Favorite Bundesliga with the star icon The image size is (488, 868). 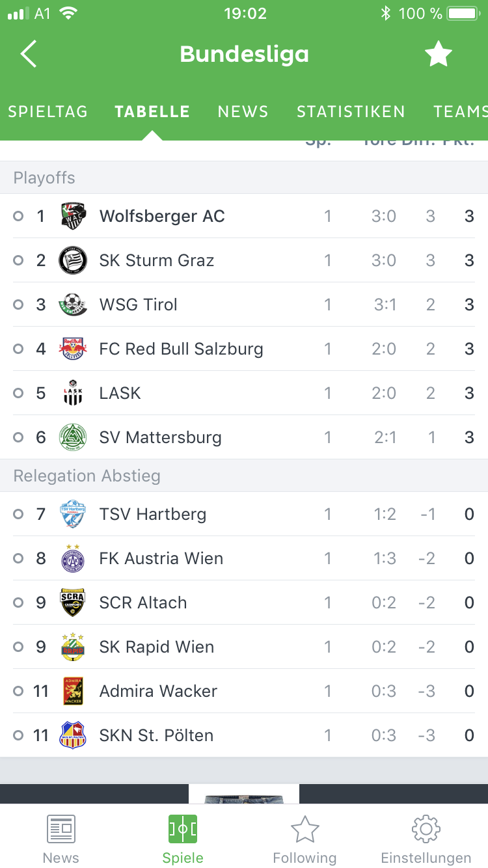(439, 54)
